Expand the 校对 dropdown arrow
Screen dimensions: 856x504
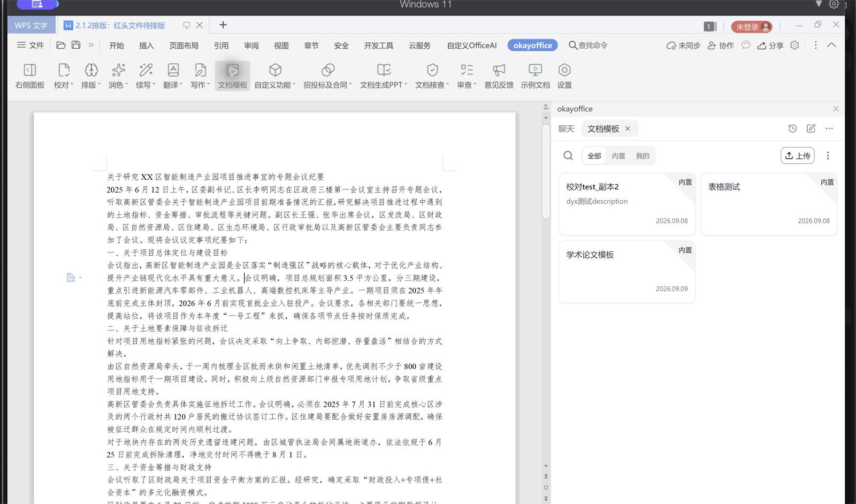pos(72,85)
